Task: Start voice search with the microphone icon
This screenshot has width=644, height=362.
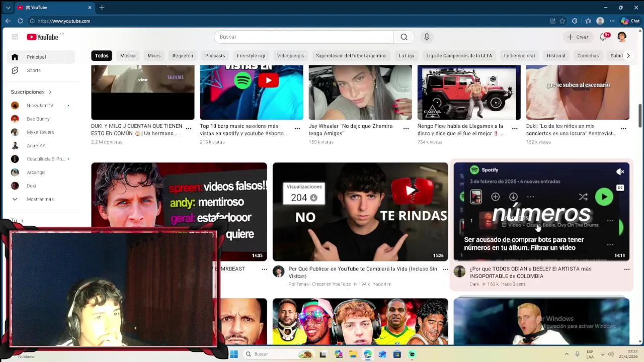Action: [427, 37]
